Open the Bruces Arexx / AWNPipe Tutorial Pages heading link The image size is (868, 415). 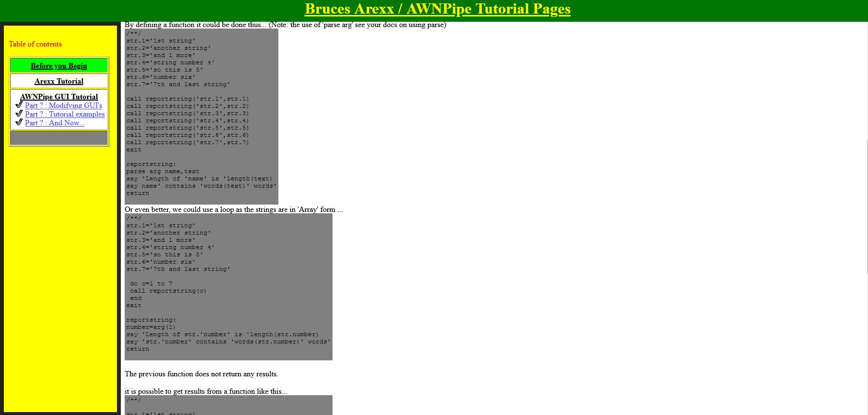437,9
